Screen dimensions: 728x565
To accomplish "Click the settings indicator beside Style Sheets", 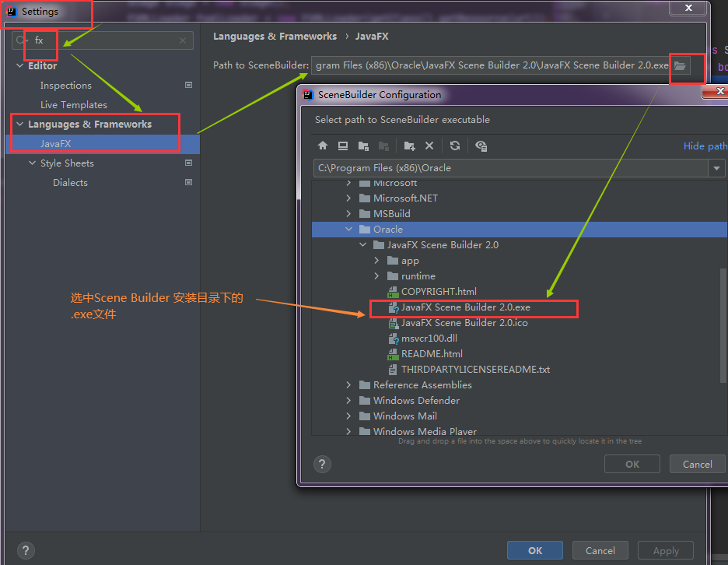I will pos(187,163).
